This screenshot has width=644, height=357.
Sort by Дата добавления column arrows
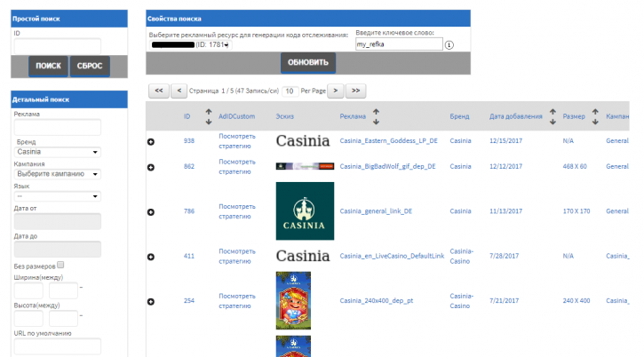553,116
